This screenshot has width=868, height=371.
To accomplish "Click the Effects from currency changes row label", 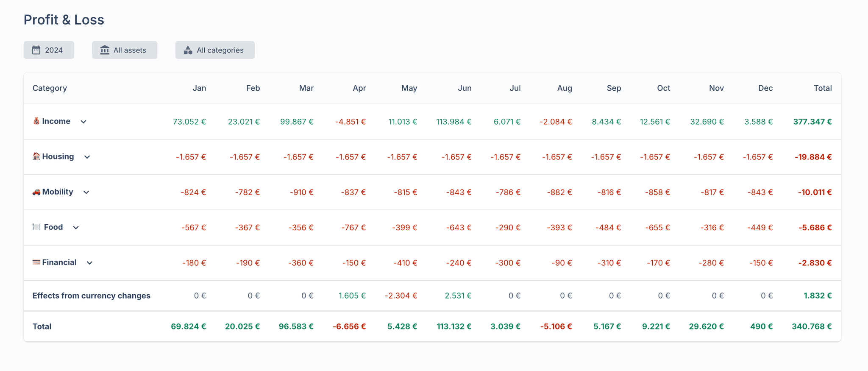I will click(x=91, y=296).
